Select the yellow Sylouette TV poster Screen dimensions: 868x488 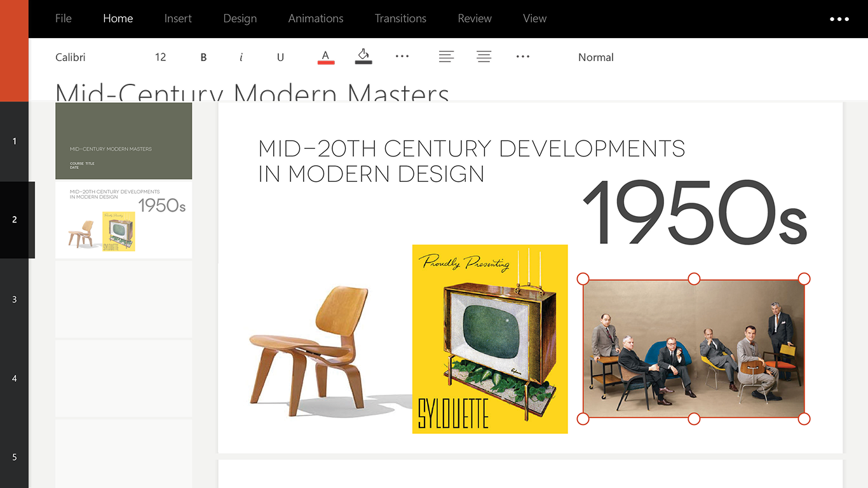490,339
